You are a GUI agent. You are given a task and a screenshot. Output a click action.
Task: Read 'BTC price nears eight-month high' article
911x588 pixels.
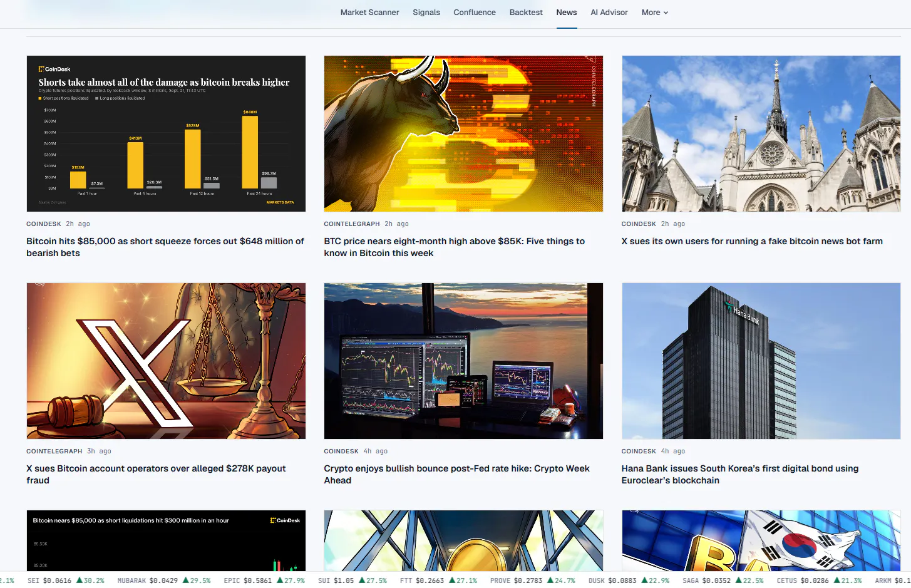point(454,247)
